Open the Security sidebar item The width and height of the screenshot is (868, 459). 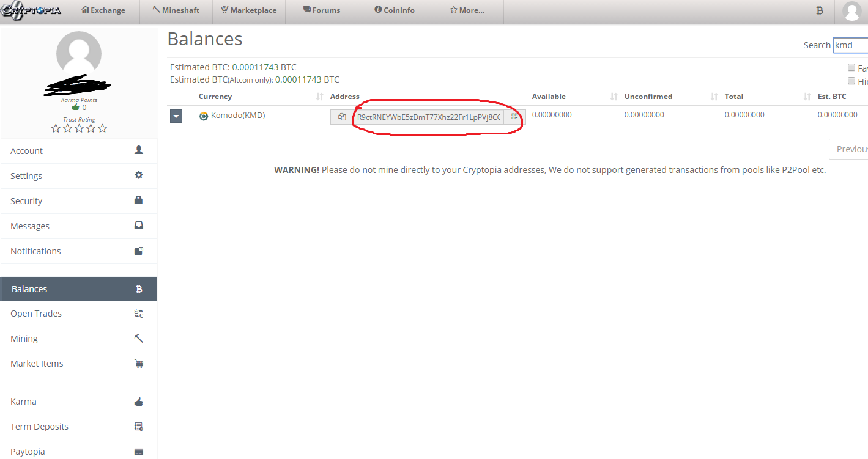79,201
